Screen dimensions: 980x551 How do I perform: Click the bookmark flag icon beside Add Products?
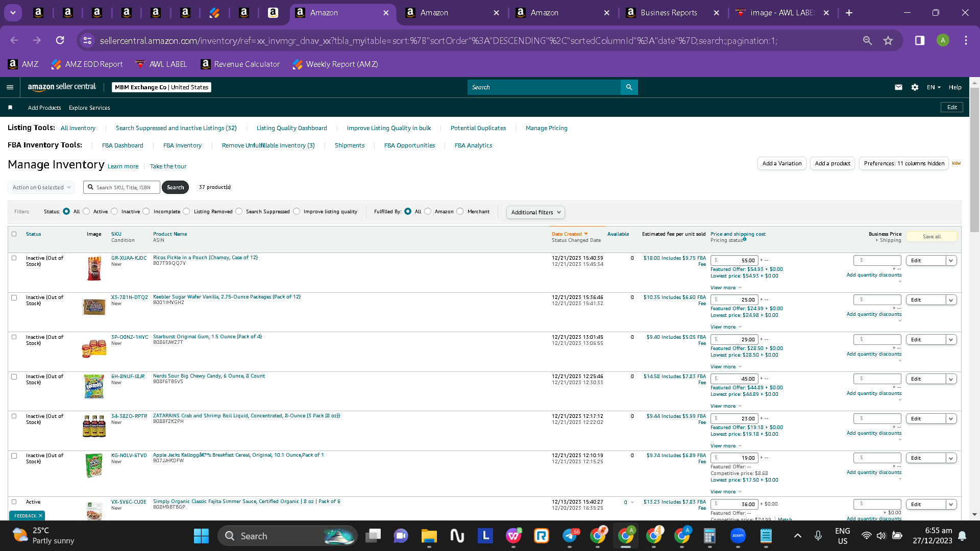point(10,108)
